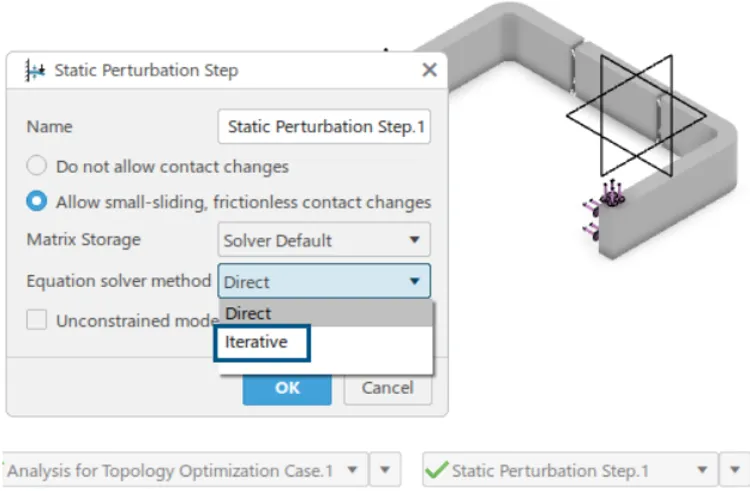Select Allow small-sliding, frictionless contact changes
The image size is (750, 492).
pyautogui.click(x=37, y=201)
